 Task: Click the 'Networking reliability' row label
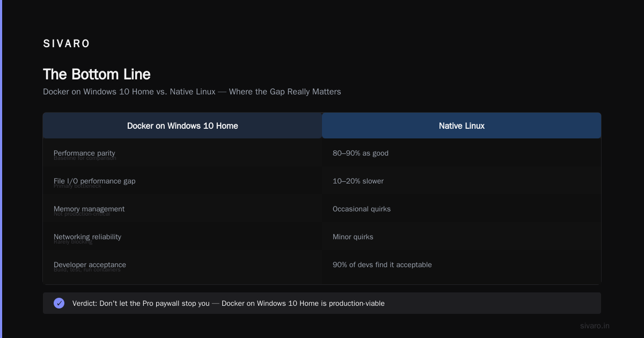[87, 237]
